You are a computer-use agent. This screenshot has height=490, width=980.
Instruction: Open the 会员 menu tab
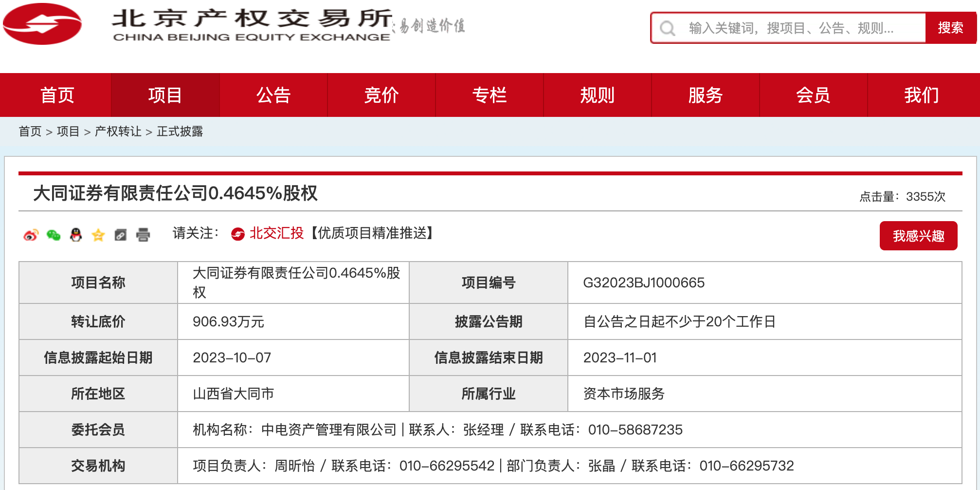814,95
